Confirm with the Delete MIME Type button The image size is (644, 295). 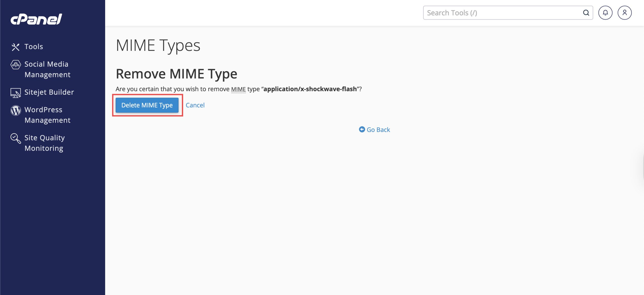pyautogui.click(x=147, y=105)
